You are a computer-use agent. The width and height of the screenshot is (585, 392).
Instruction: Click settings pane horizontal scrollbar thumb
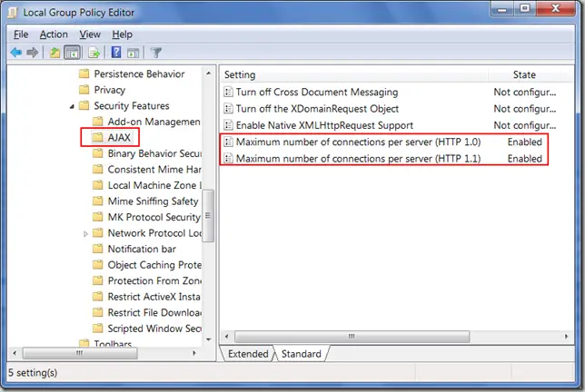point(352,337)
